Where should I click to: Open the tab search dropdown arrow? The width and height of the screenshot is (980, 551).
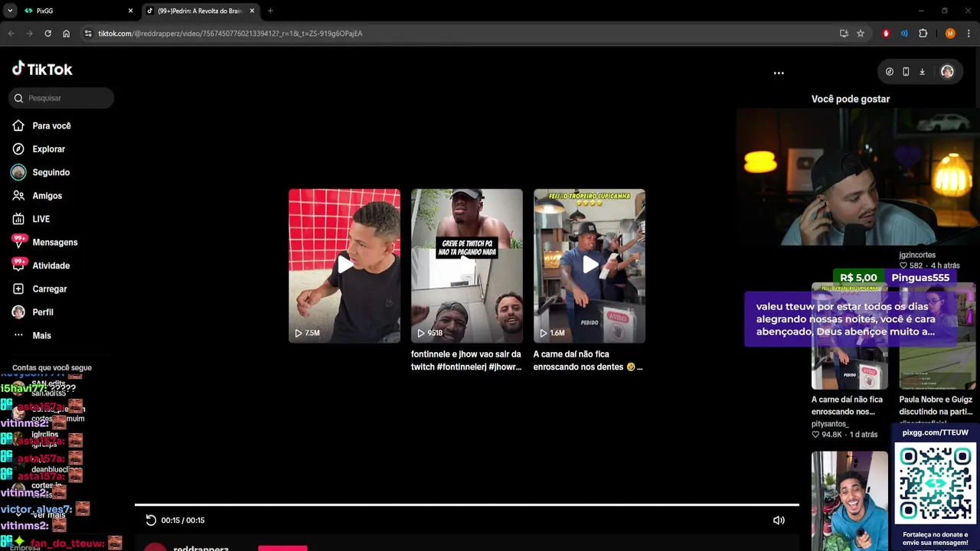[10, 11]
